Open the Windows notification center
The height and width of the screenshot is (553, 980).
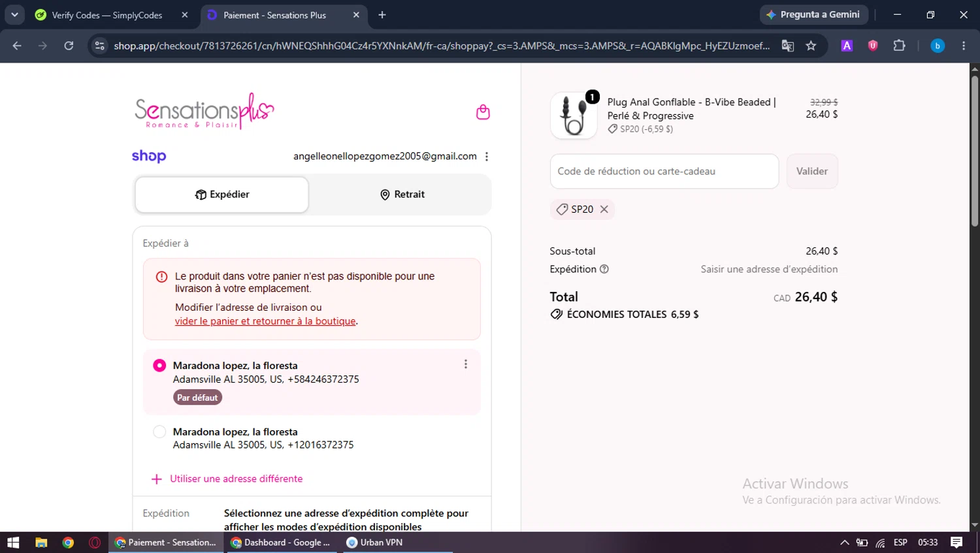956,543
